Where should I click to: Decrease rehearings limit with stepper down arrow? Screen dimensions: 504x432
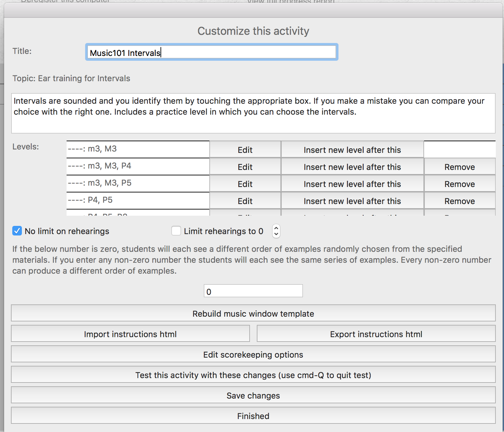[276, 234]
